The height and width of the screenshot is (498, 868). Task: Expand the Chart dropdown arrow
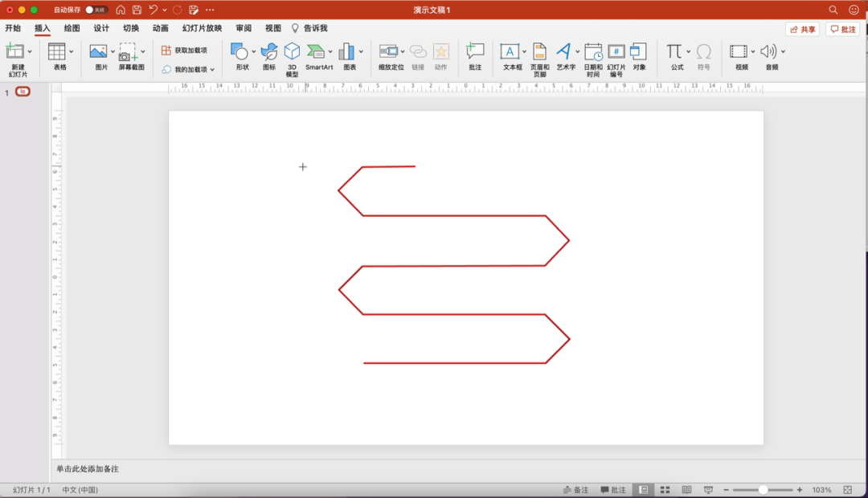click(361, 52)
